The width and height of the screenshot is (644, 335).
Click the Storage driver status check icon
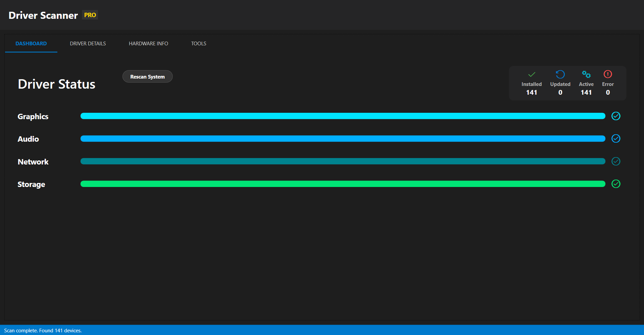pyautogui.click(x=616, y=184)
